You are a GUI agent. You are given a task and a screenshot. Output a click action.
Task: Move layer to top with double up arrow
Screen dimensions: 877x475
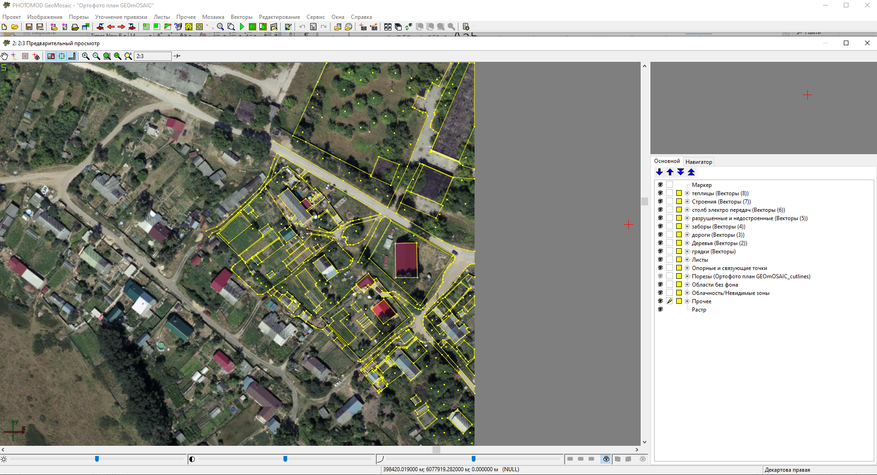[x=691, y=172]
